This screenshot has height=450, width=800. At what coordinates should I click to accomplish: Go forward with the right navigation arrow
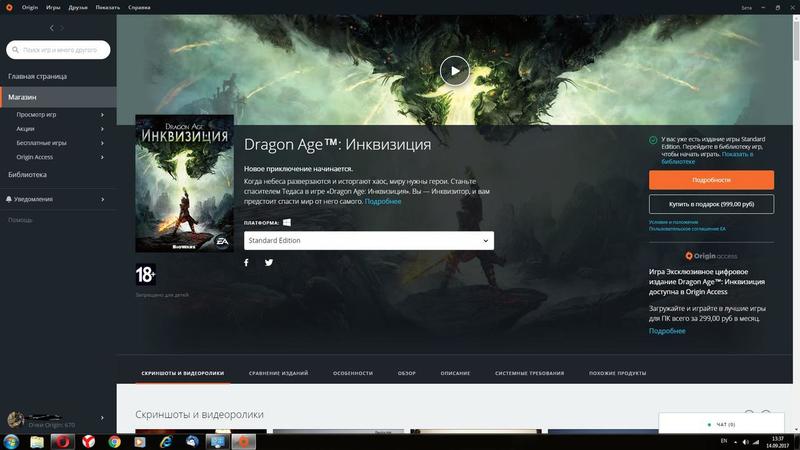[62, 28]
